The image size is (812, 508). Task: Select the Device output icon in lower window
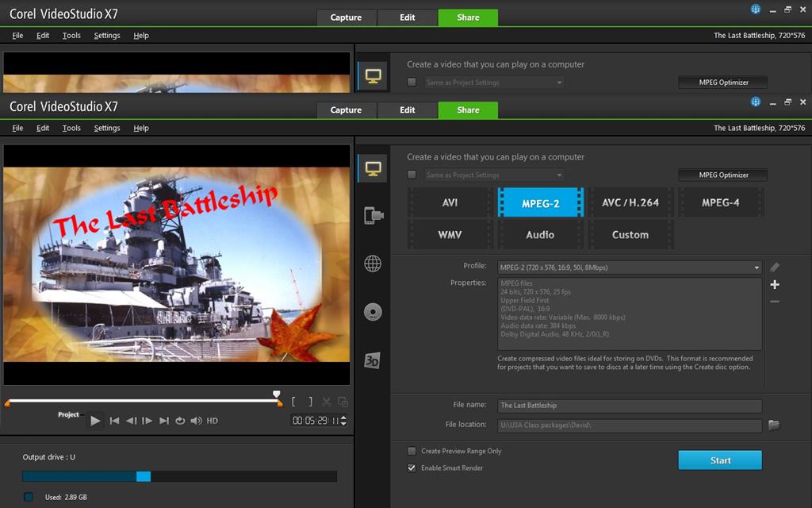[x=373, y=215]
